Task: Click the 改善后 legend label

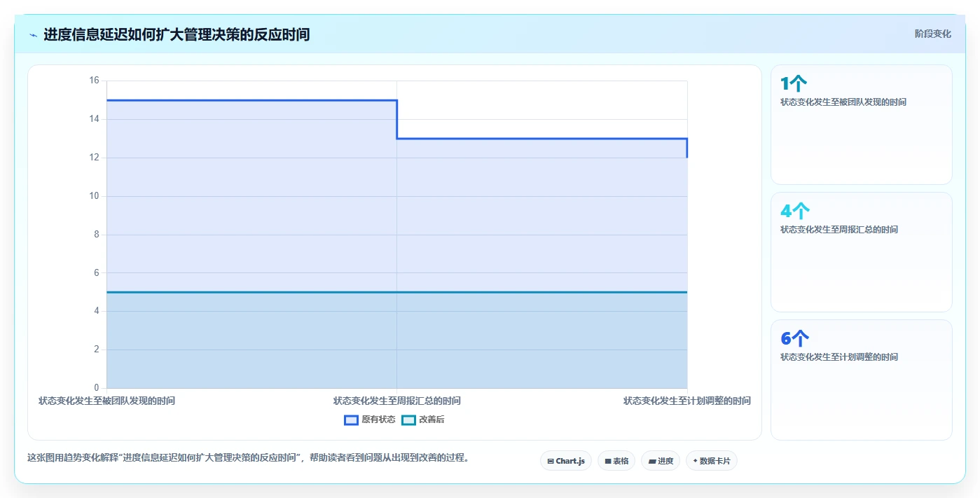Action: click(x=432, y=420)
